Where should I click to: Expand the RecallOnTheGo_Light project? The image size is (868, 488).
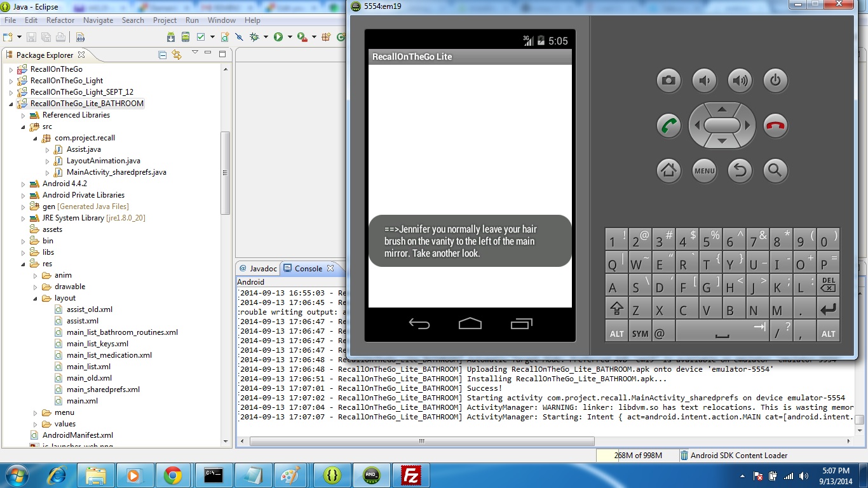pyautogui.click(x=11, y=81)
